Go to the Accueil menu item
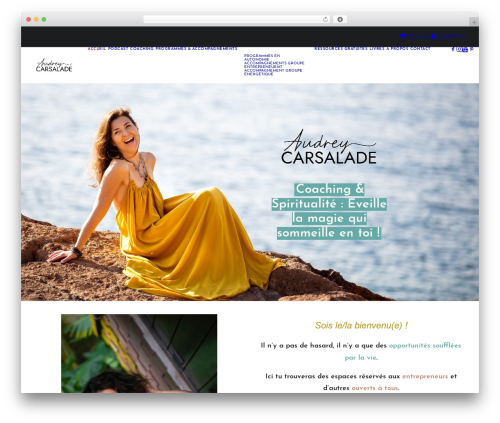 [97, 49]
